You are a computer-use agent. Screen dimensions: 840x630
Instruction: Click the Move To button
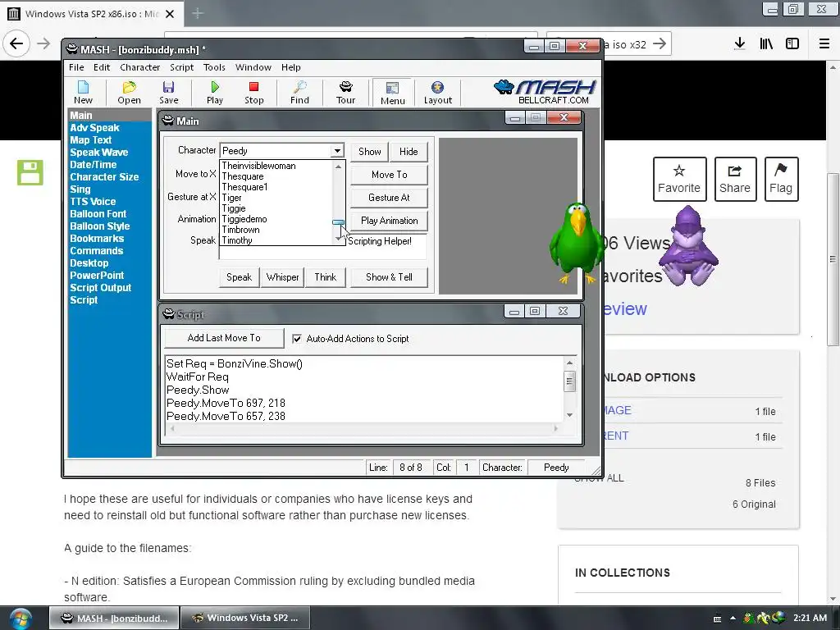tap(389, 175)
